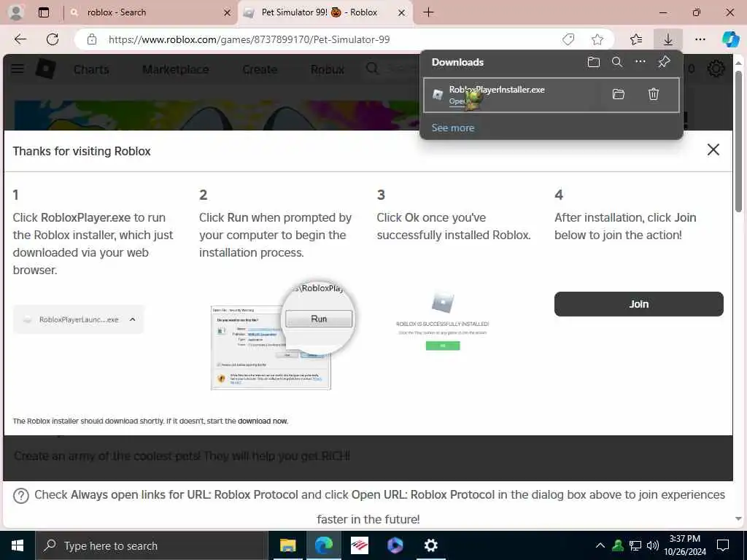Viewport: 747px width, 560px height.
Task: Open File Explorer from taskbar
Action: point(287,545)
